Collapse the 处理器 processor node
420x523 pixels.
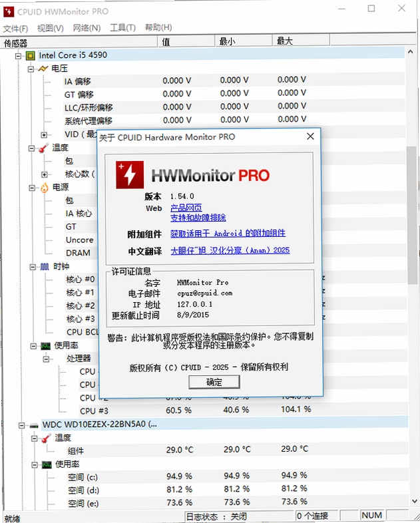[46, 359]
